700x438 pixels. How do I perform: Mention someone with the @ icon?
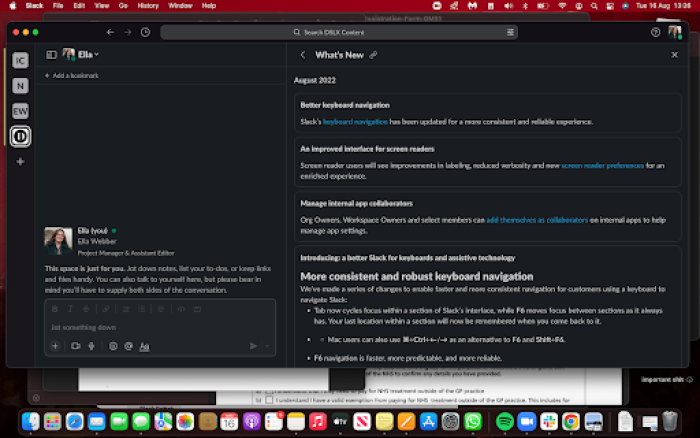(x=129, y=346)
